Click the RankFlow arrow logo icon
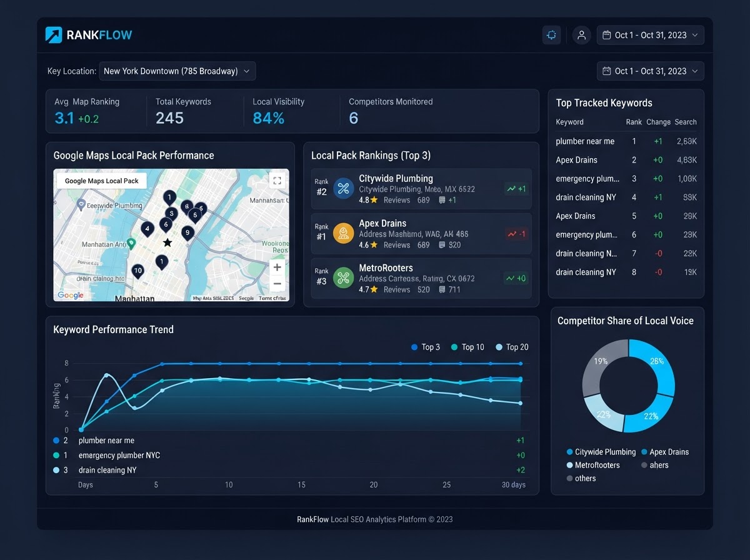Screen dimensions: 750x560 click(x=54, y=35)
